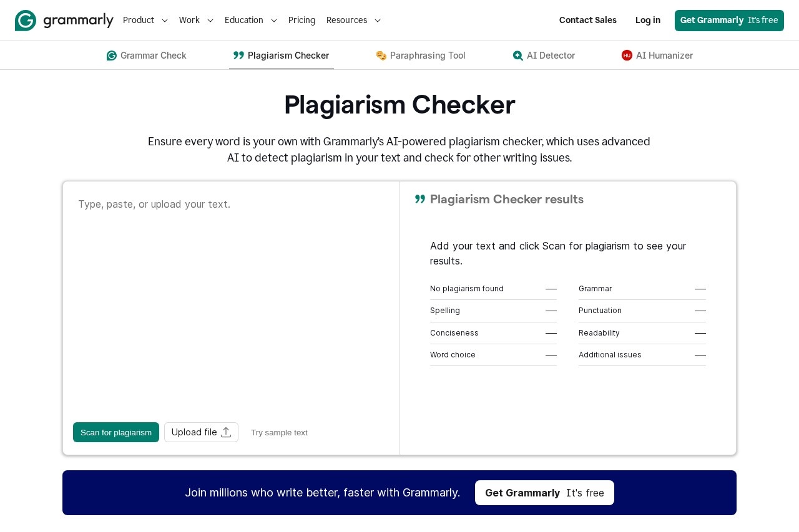Click the quote icon beside Plagiarism Checker results
799x532 pixels.
(x=420, y=199)
